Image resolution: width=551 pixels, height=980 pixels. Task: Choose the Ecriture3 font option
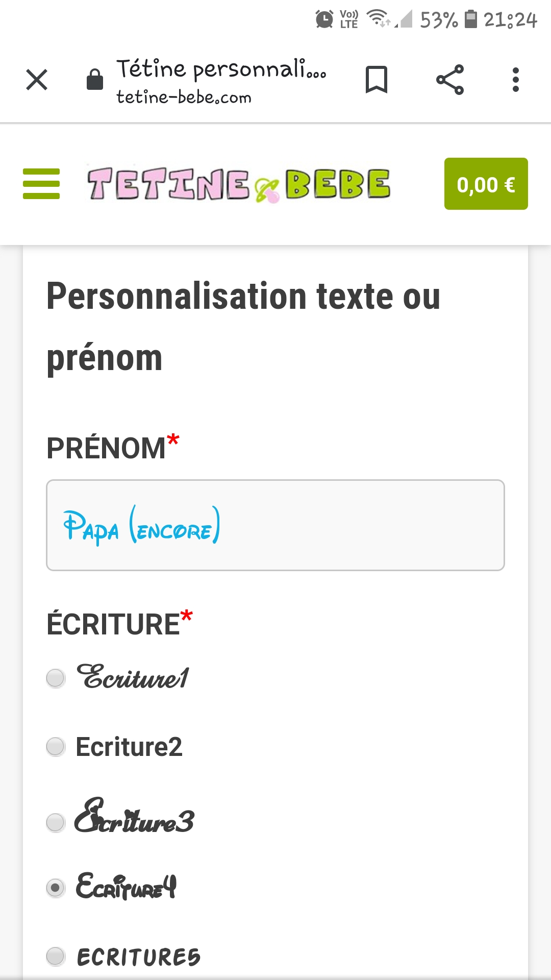(56, 822)
